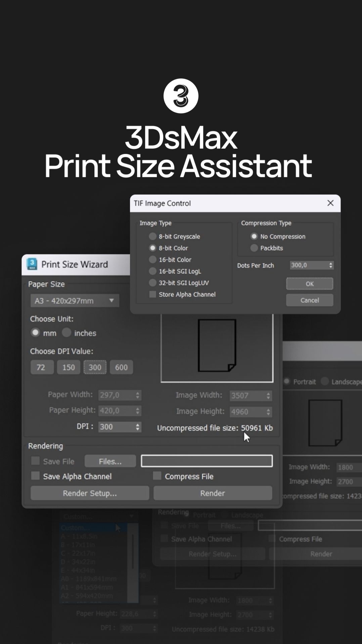The image size is (362, 644).
Task: Confirm TIF settings with OK
Action: 310,284
